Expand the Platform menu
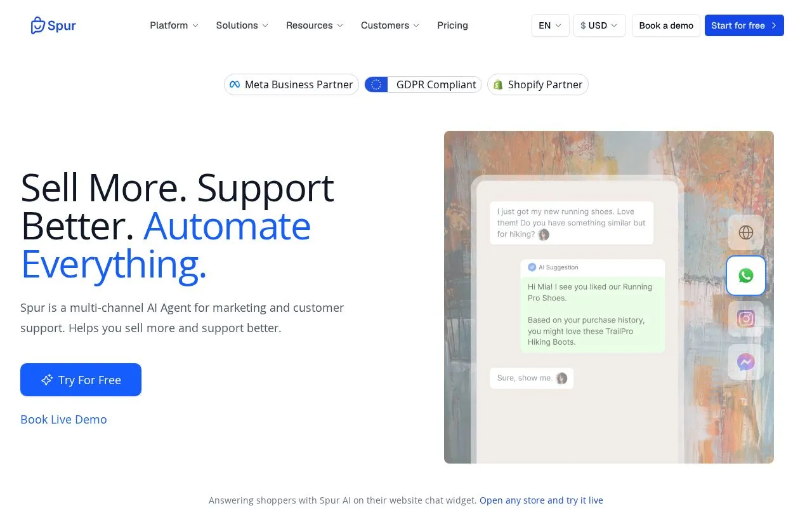 point(174,25)
